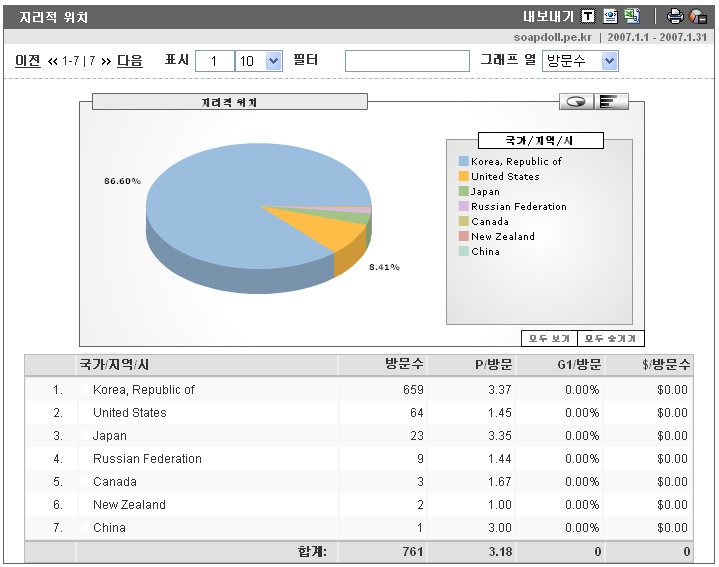Open the rows-per-page dropdown showing 10

259,61
